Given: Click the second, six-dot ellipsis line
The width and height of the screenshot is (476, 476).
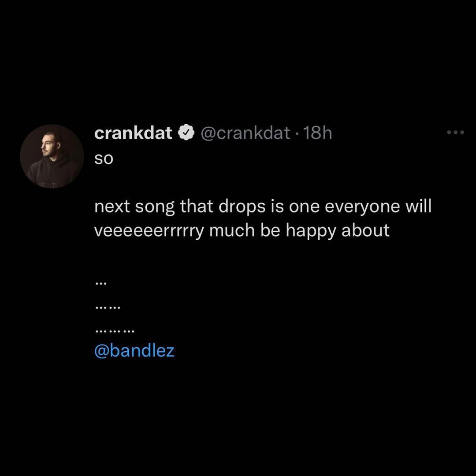Looking at the screenshot, I should [108, 307].
